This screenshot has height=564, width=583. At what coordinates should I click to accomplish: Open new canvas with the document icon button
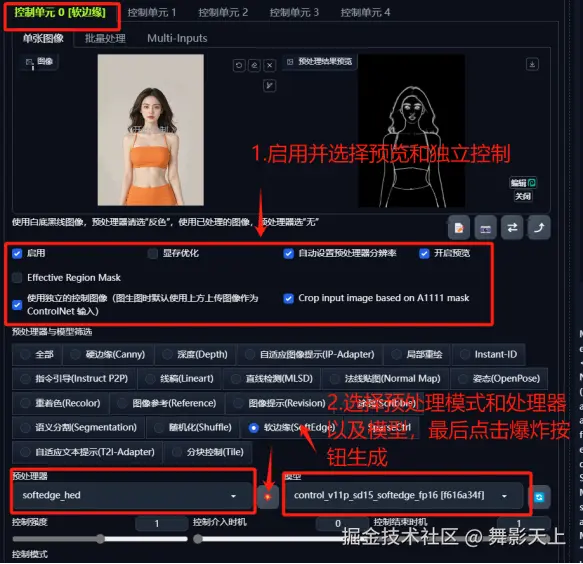point(459,228)
